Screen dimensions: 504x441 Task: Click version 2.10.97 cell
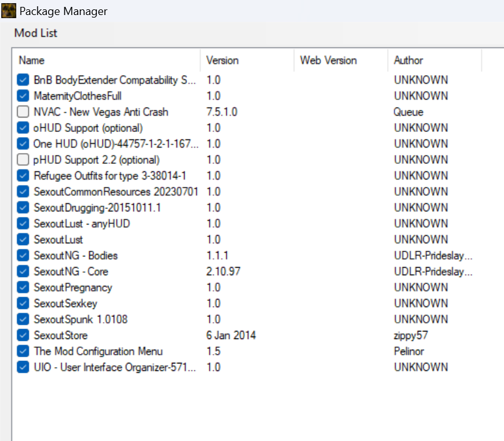(223, 271)
